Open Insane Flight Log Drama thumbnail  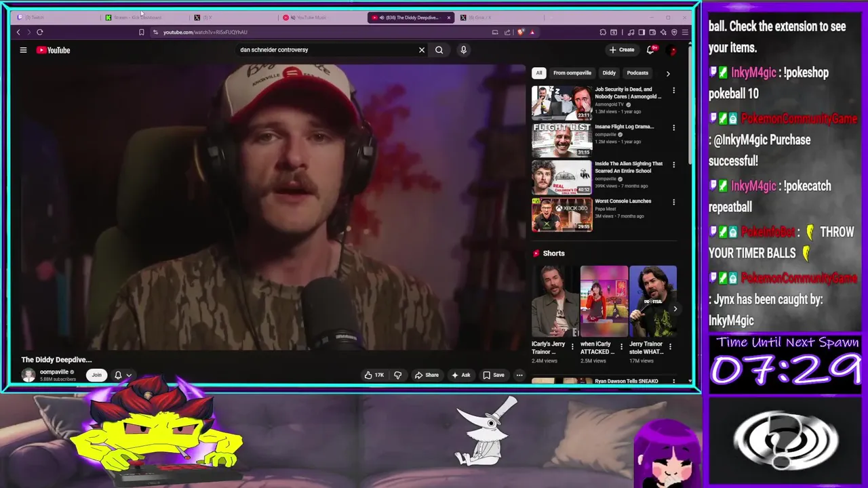click(561, 140)
